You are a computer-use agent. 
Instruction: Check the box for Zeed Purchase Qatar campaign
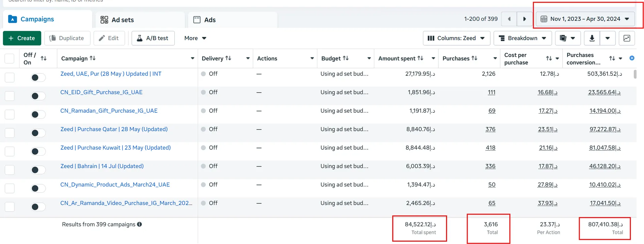10,133
